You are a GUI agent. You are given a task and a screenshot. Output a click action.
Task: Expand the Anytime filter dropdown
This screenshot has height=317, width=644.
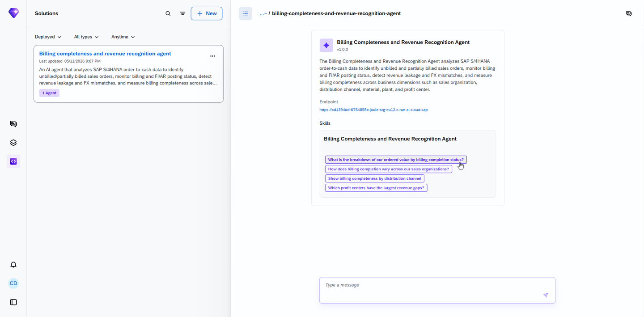(123, 37)
